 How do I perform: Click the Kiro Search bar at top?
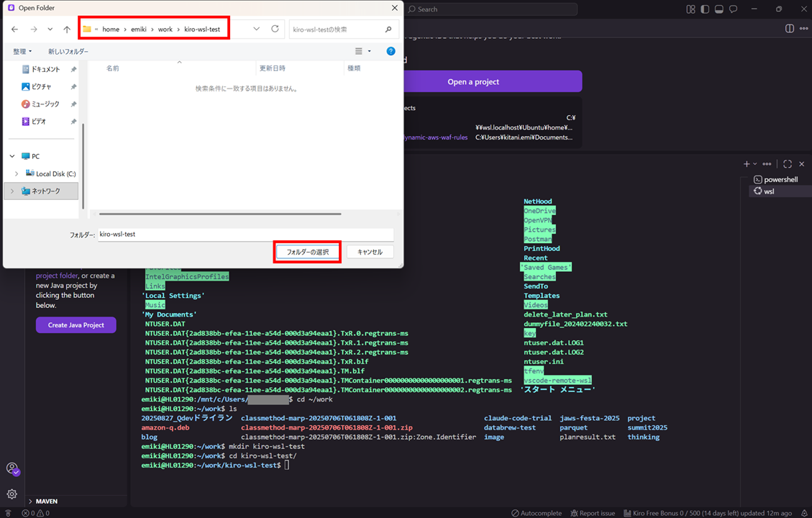[491, 9]
